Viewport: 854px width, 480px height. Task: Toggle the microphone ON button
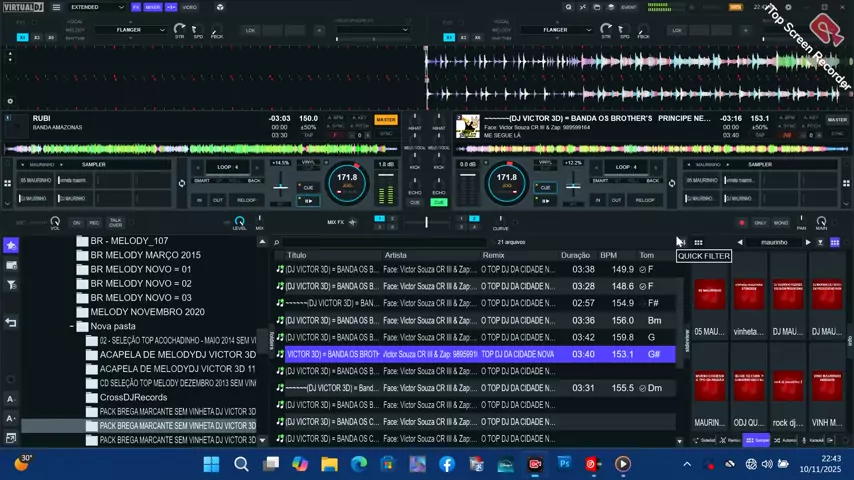click(x=77, y=223)
